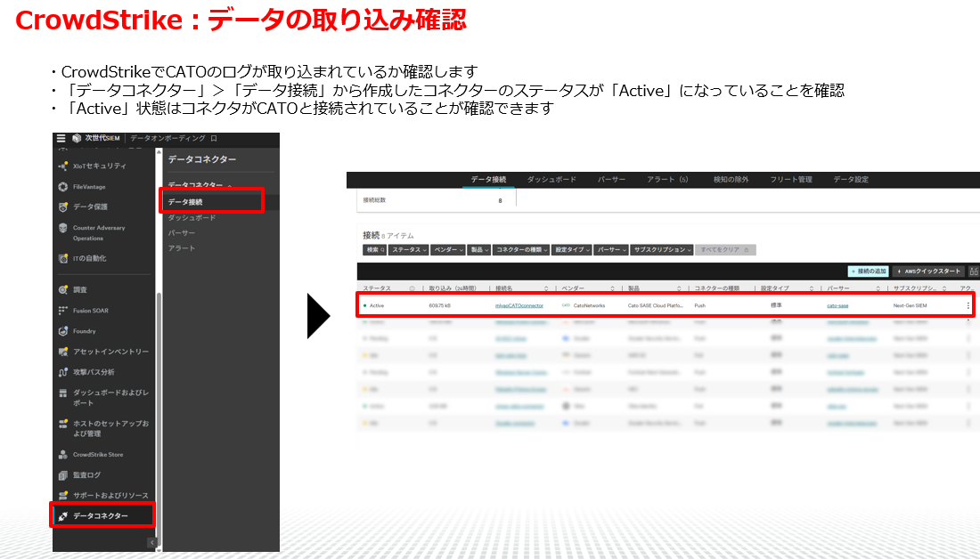Viewport: 980px width, 559px height.
Task: Switch to the ダッシュボード top tab
Action: tap(551, 179)
